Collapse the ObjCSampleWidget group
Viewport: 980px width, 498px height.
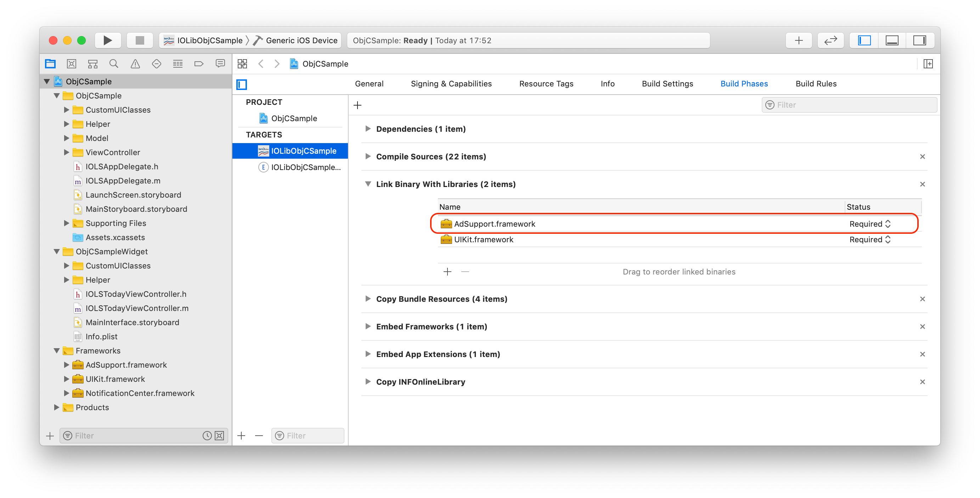coord(56,251)
